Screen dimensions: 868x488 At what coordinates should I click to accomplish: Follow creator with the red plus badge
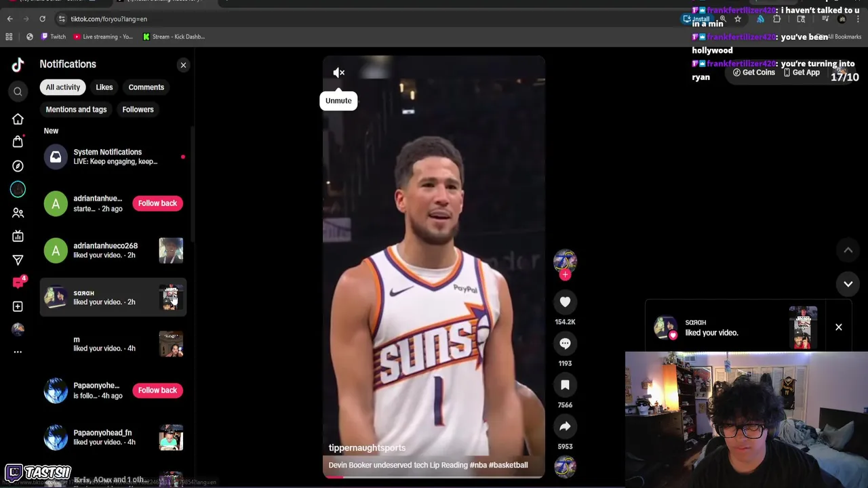(x=565, y=274)
